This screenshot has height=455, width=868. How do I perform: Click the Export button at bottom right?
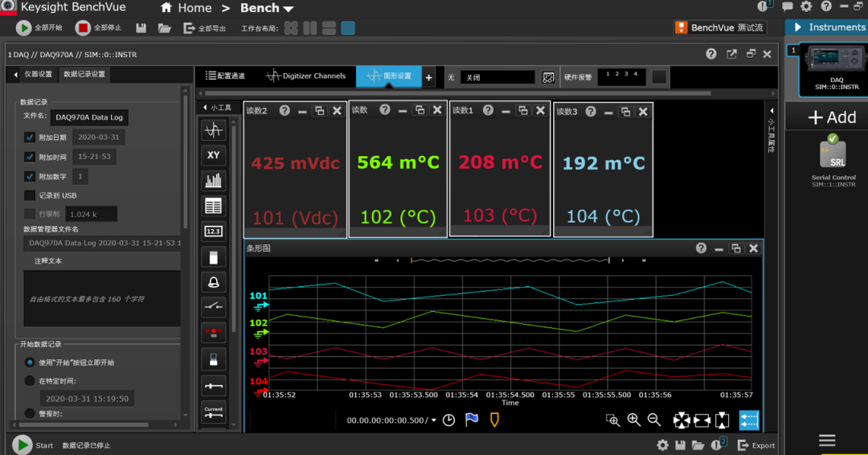pos(756,445)
